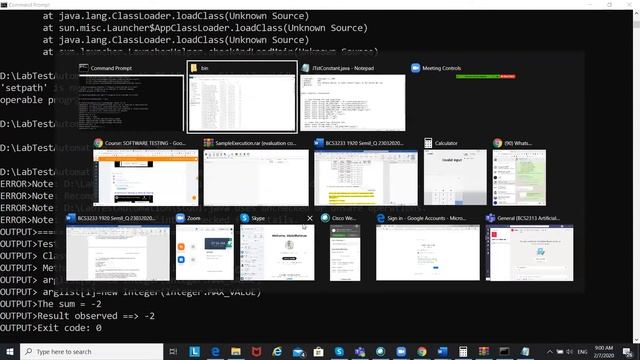Close the Skype entry in task switcher
Viewport: 640px width, 360px height.
(310, 218)
